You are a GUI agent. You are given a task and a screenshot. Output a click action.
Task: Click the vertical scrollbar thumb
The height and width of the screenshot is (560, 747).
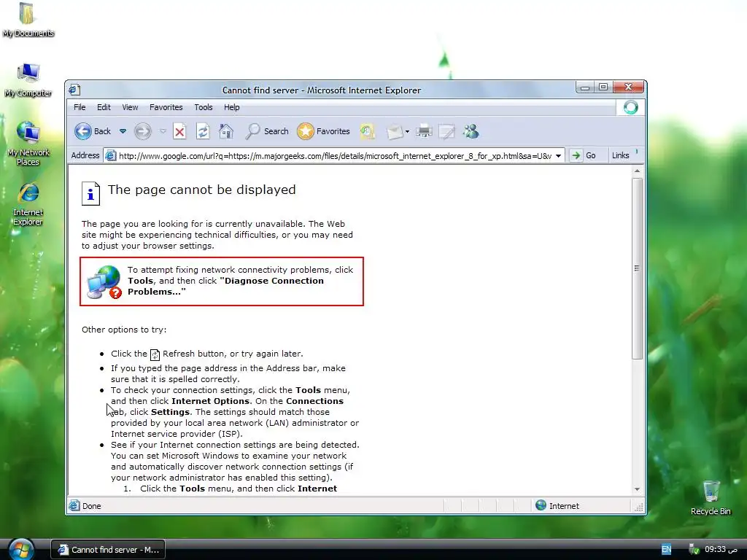click(637, 268)
